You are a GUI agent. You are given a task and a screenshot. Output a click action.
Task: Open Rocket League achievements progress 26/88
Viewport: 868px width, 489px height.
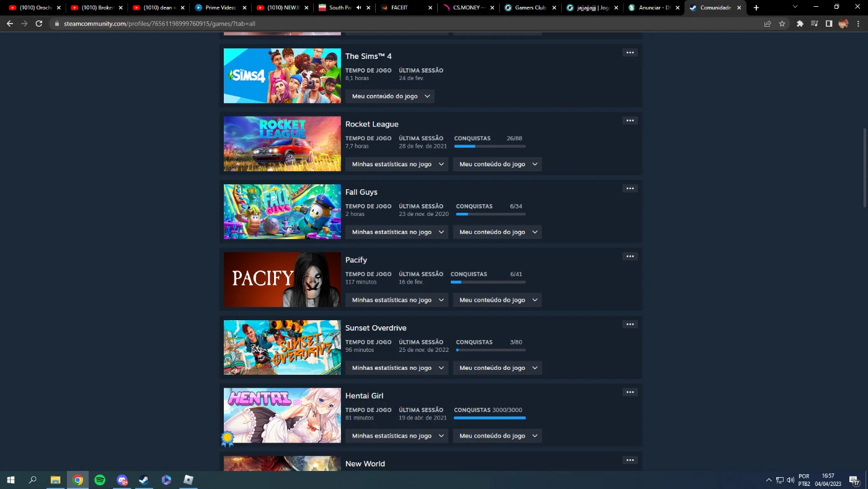[x=490, y=142]
